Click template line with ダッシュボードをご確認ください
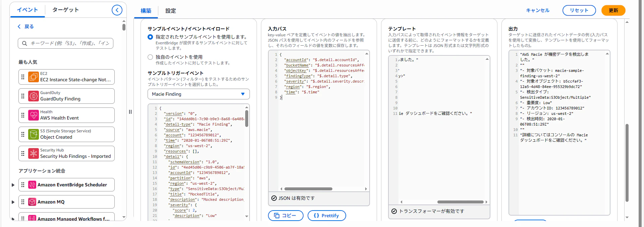This screenshot has height=227, width=644. [x=435, y=113]
